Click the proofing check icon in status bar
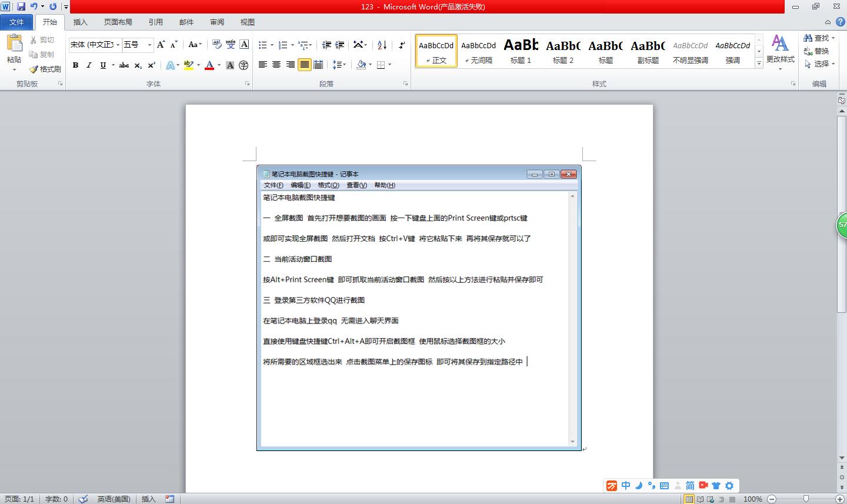The width and height of the screenshot is (847, 504). pyautogui.click(x=83, y=499)
